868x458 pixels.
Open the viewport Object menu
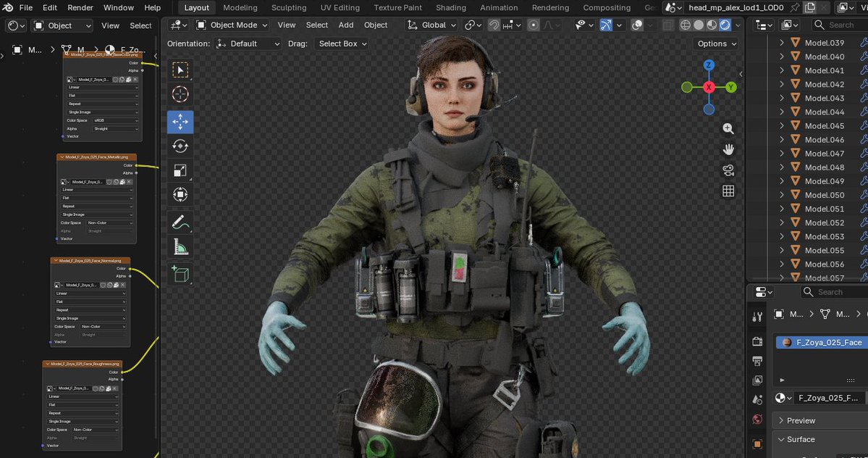coord(376,25)
